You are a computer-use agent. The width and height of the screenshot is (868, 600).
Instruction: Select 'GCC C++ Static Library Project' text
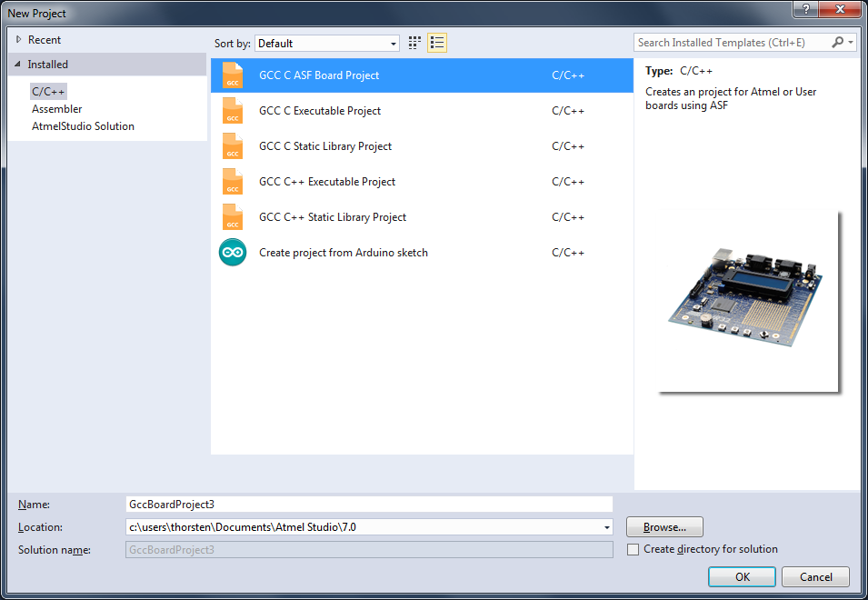tap(333, 217)
